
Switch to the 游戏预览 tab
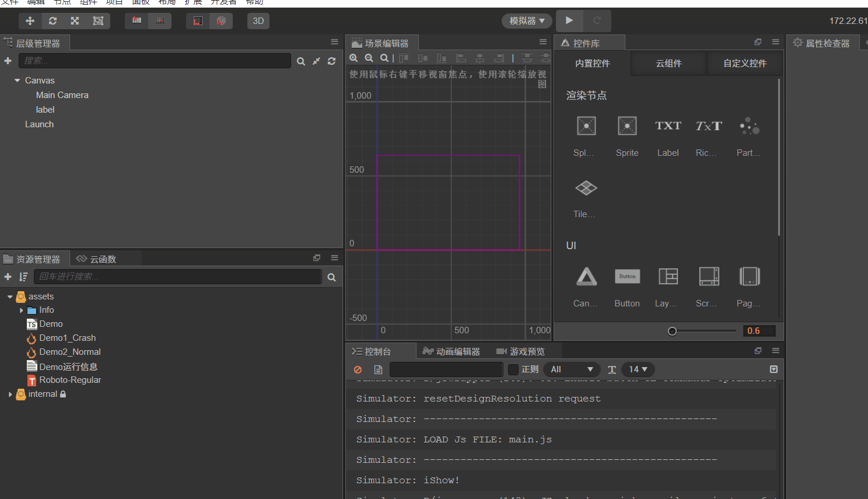[x=520, y=351]
